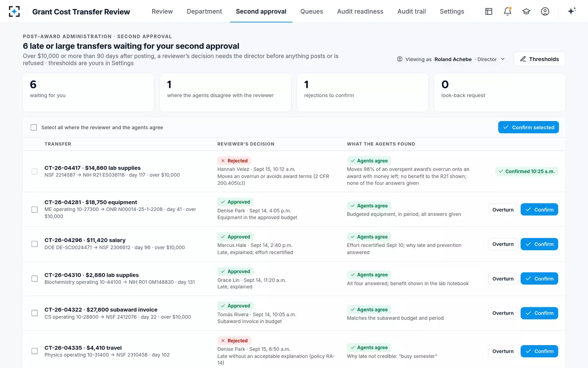Open the AI sparkle assistant icon
Screen dimensions: 588x368
pos(572,11)
